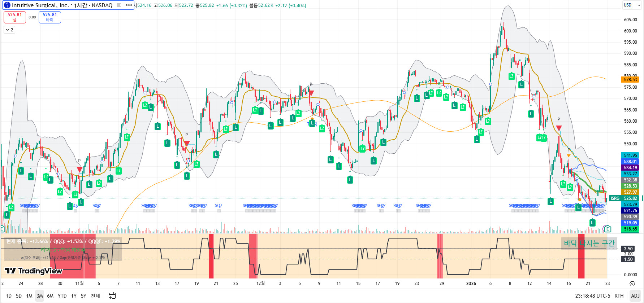
Task: Select the 전체 (all) time range
Action: click(x=95, y=296)
